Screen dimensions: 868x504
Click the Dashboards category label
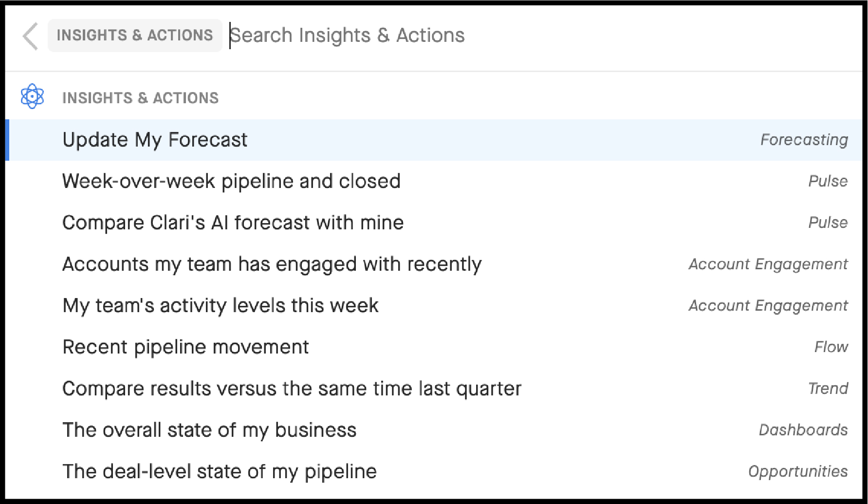click(802, 429)
